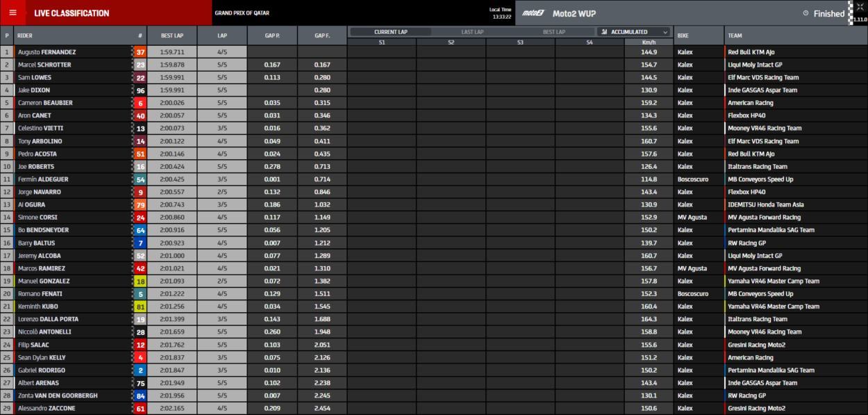Click gap value 2.454

pyautogui.click(x=322, y=408)
